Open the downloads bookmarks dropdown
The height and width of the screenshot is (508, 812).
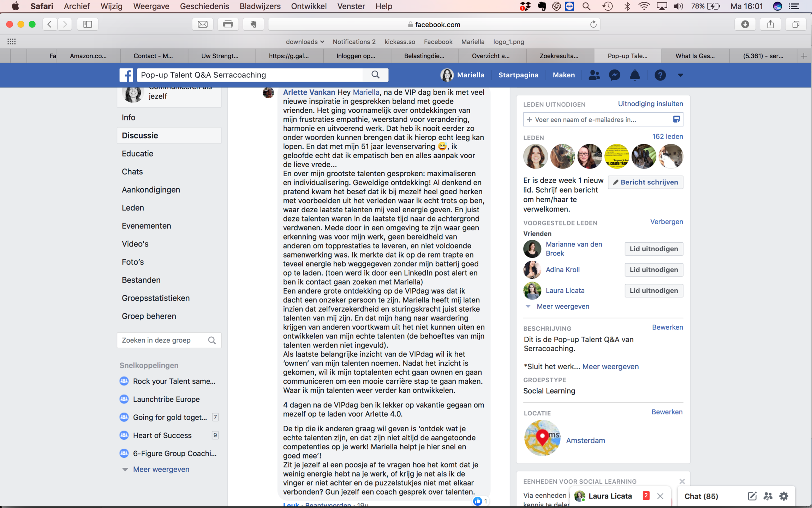(x=305, y=42)
